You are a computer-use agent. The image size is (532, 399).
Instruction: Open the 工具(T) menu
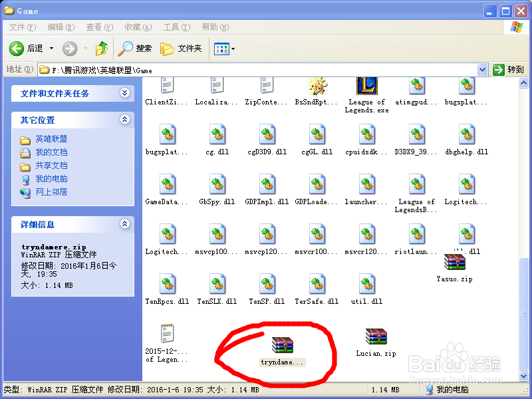coord(177,27)
